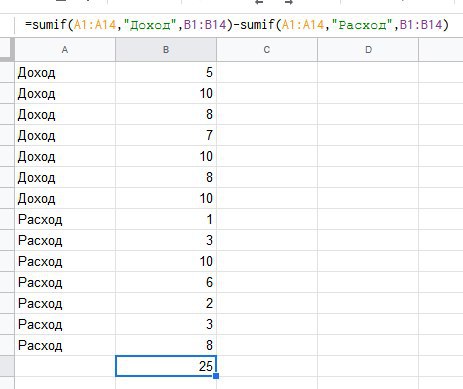Image resolution: width=463 pixels, height=389 pixels.
Task: Select column A header
Action: point(65,50)
